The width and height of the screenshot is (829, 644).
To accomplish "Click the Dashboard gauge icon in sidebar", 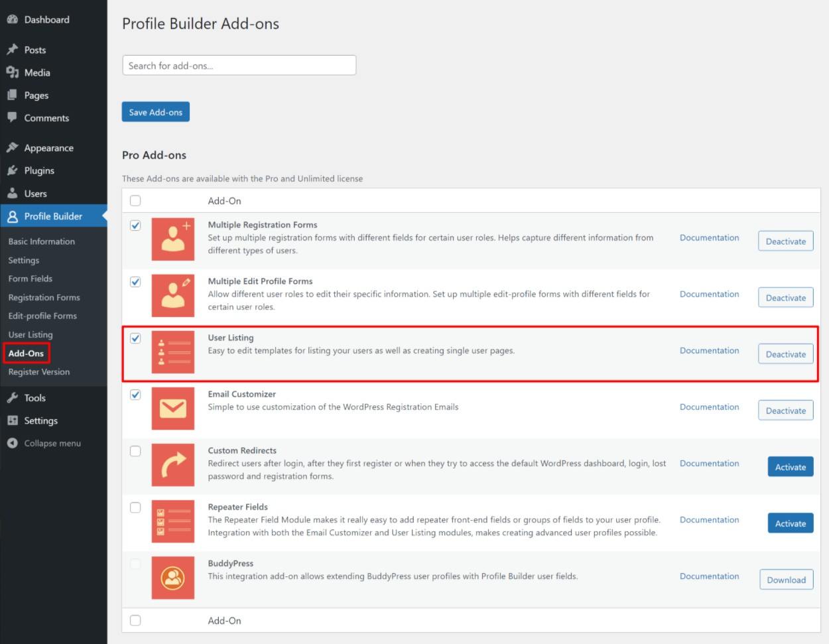I will (x=15, y=19).
